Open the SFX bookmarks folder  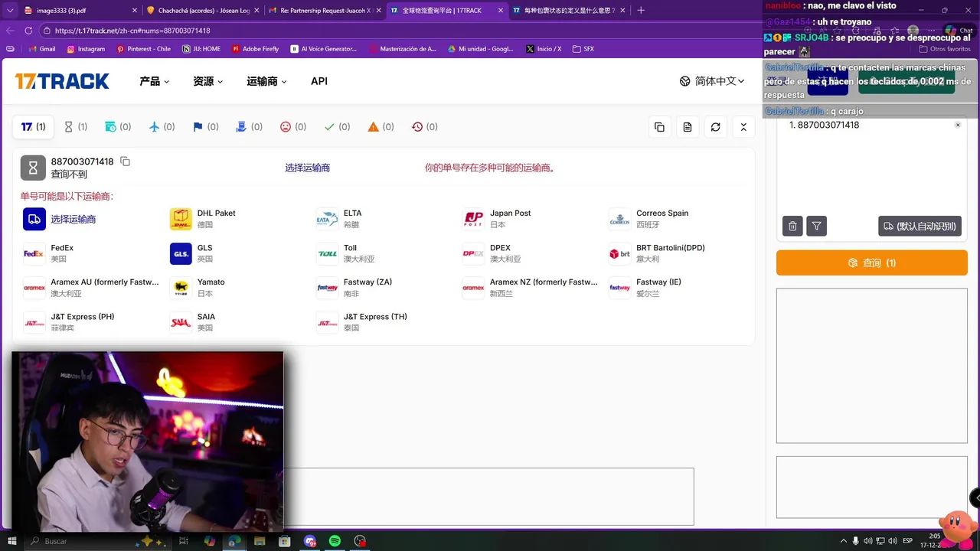point(583,48)
